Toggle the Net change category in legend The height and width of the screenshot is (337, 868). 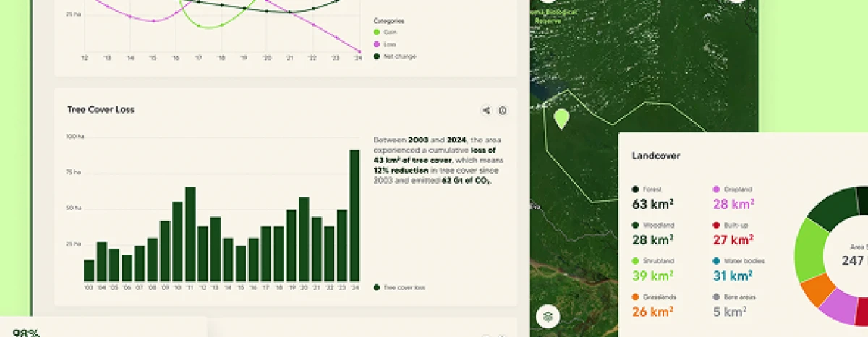tap(395, 56)
